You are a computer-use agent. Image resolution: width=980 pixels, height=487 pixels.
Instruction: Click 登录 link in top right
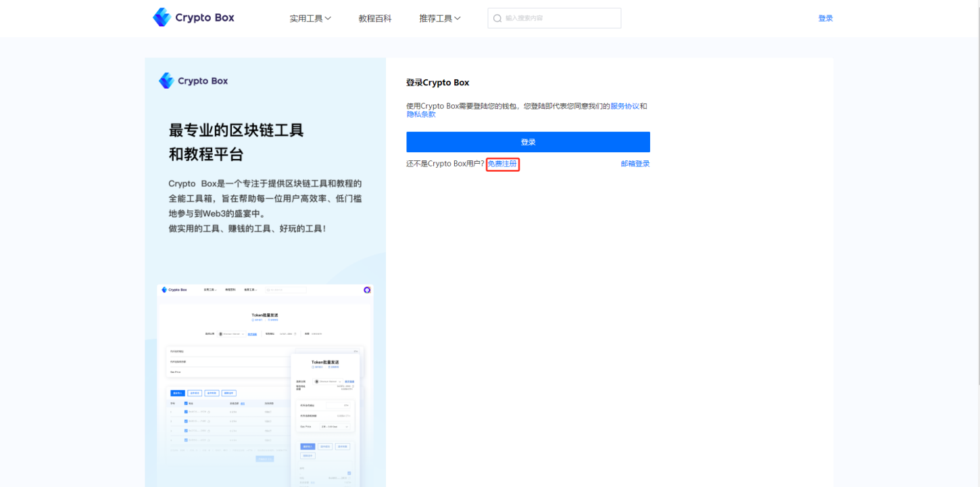point(825,18)
